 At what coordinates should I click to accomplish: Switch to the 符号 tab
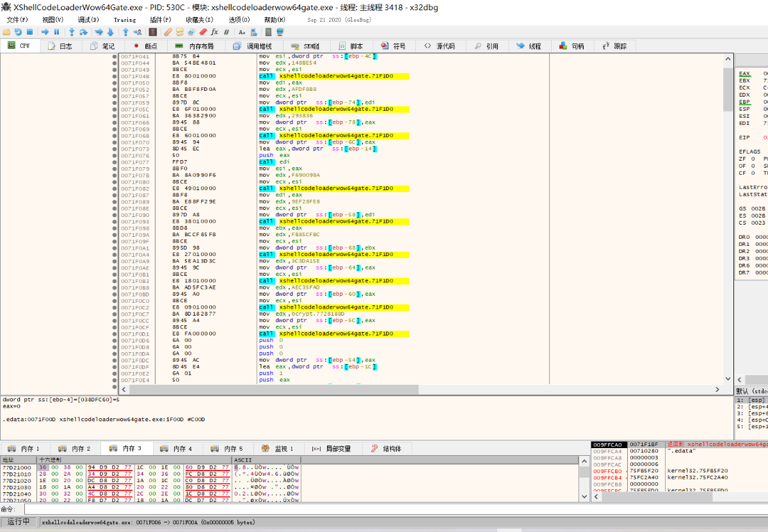[x=394, y=46]
